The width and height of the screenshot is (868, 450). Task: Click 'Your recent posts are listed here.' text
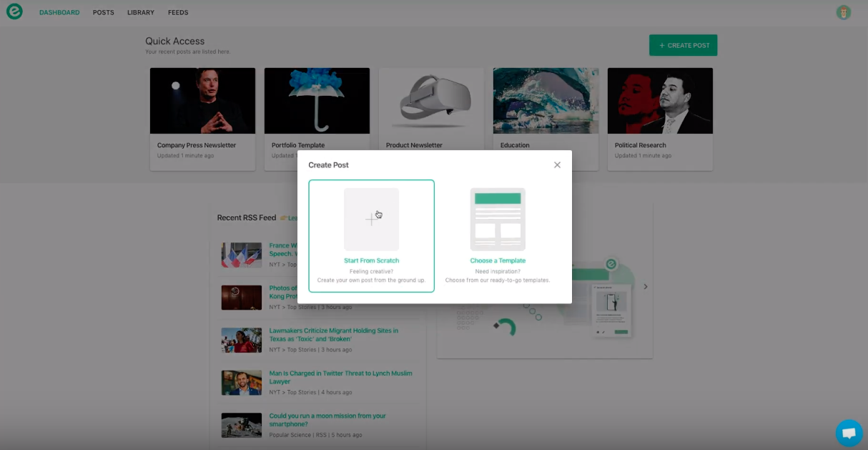[188, 52]
